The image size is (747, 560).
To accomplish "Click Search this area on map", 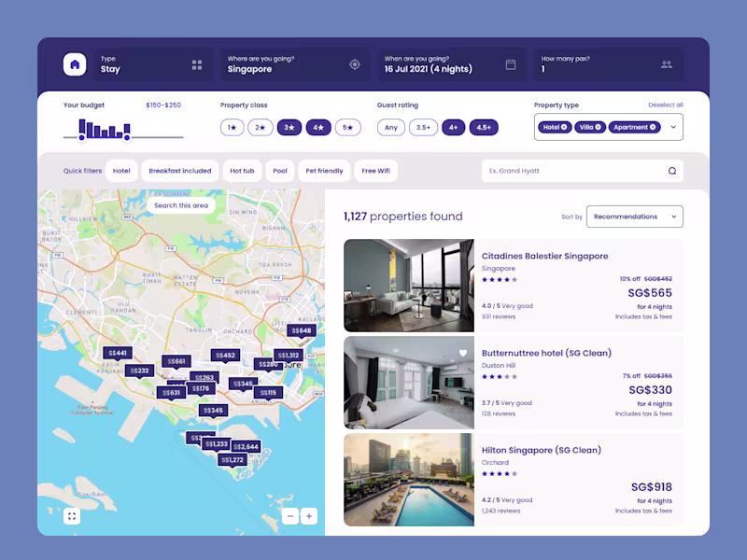I will (181, 205).
